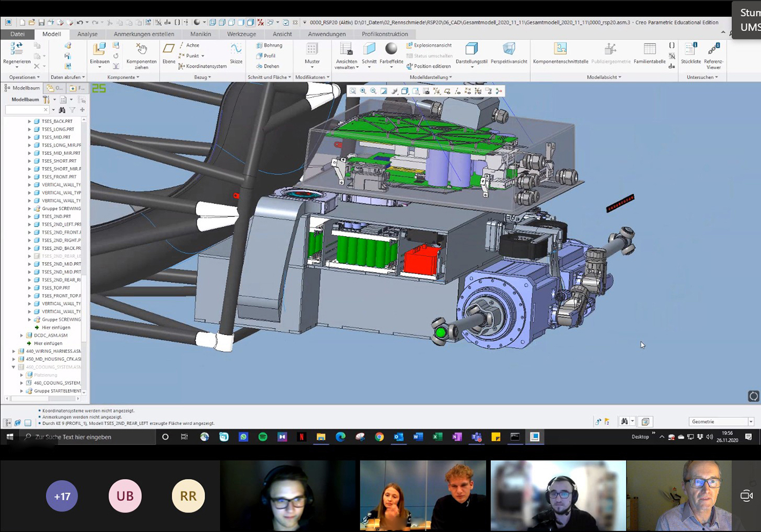Screen dimensions: 761x532
Task: Switch to the Analyse ribbon tab
Action: [87, 34]
